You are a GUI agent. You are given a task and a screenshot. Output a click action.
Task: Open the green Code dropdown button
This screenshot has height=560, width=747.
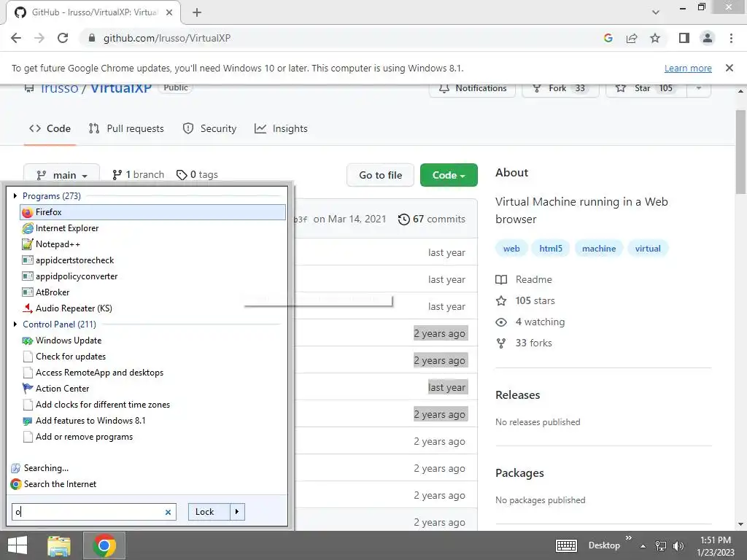[449, 175]
